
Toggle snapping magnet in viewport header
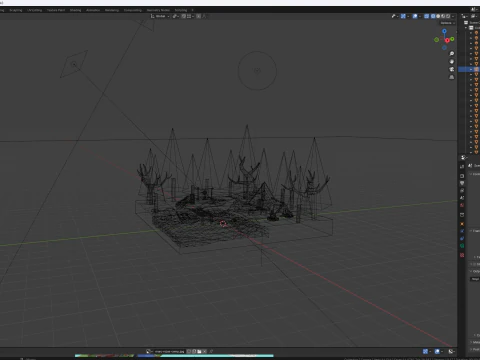click(183, 16)
